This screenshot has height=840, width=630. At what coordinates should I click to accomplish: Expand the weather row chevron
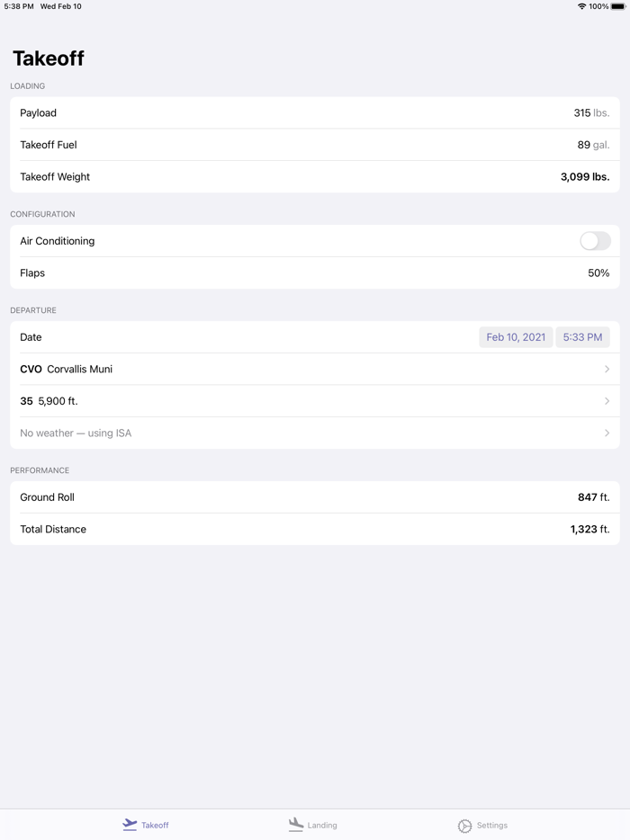click(x=607, y=433)
